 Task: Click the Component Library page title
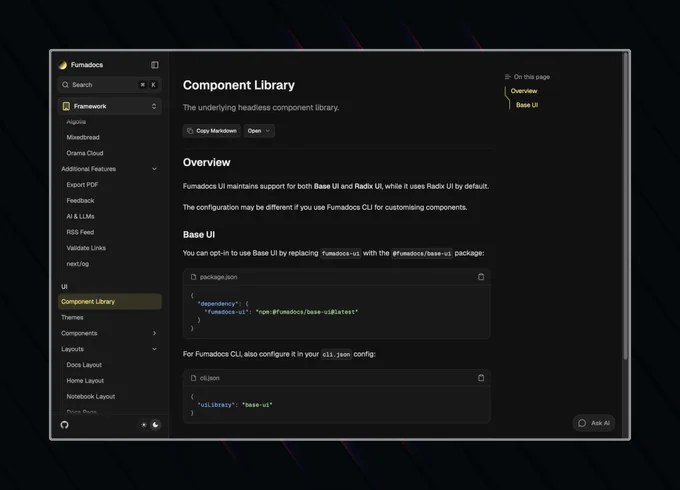[239, 85]
